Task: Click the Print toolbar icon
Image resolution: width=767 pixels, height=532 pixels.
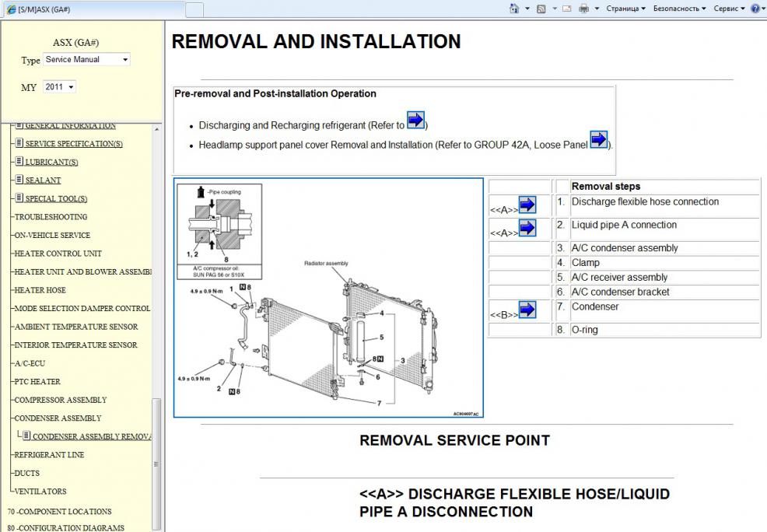Action: (583, 9)
